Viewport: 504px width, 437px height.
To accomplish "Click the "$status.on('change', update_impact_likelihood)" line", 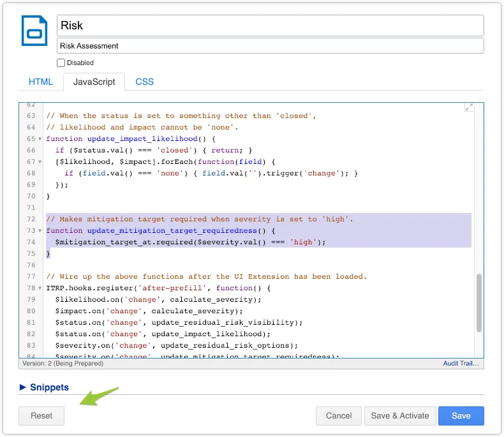I will click(163, 334).
